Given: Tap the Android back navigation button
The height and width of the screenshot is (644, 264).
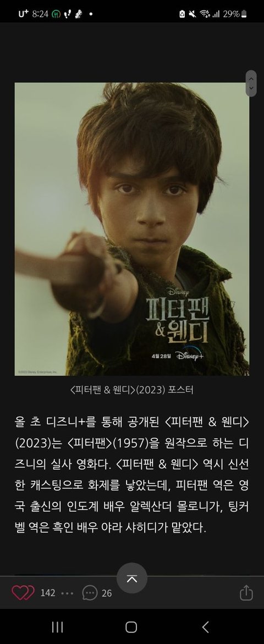Looking at the screenshot, I should click(205, 627).
